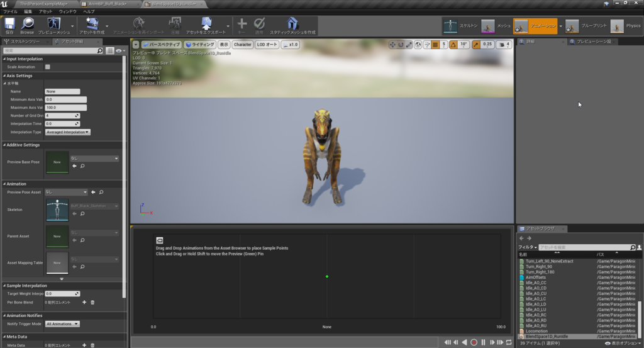Collapse Sample Interpolation section
This screenshot has width=644, height=348.
click(x=4, y=286)
